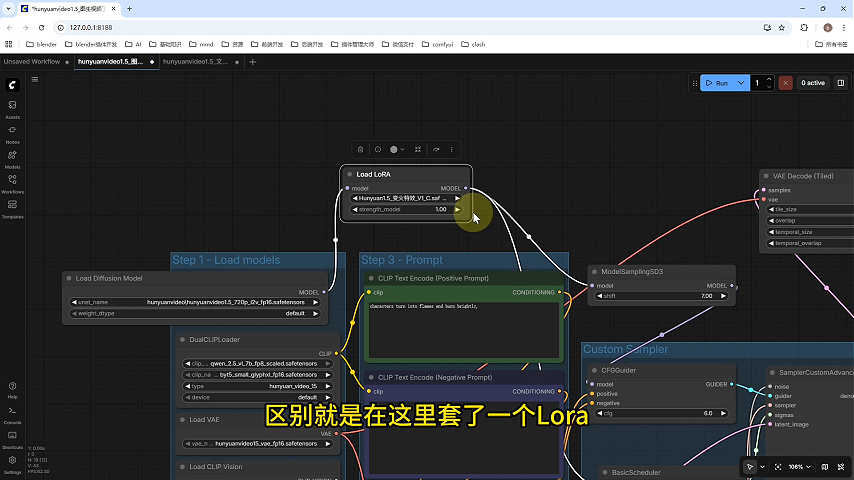Open the Models sidebar panel
Viewport: 854px width, 480px height.
coord(12,159)
